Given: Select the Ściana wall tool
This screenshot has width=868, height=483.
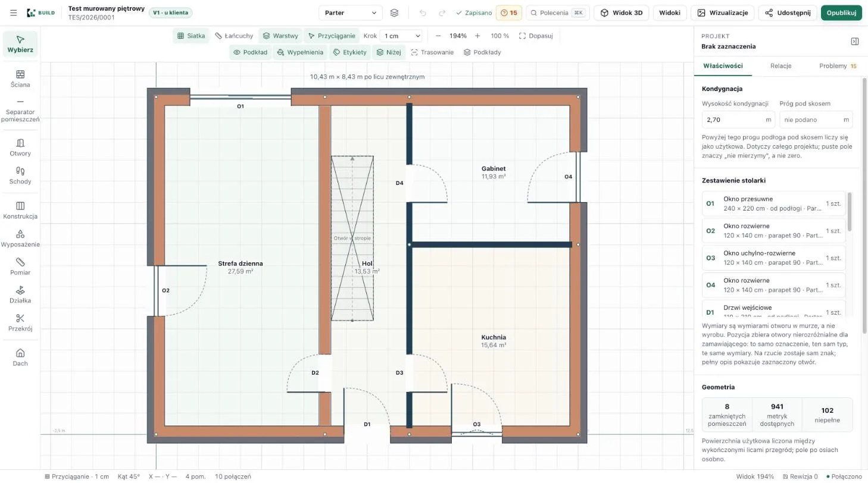Looking at the screenshot, I should (x=20, y=79).
